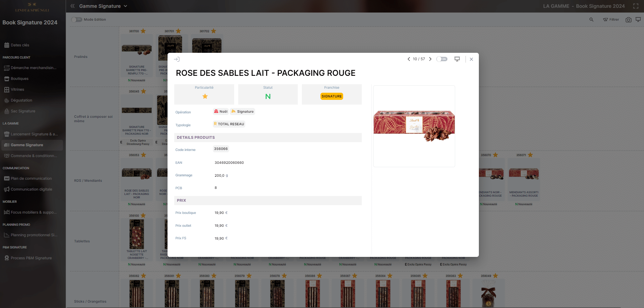This screenshot has width=644, height=308.
Task: Click the PCB value 8
Action: coord(216,188)
